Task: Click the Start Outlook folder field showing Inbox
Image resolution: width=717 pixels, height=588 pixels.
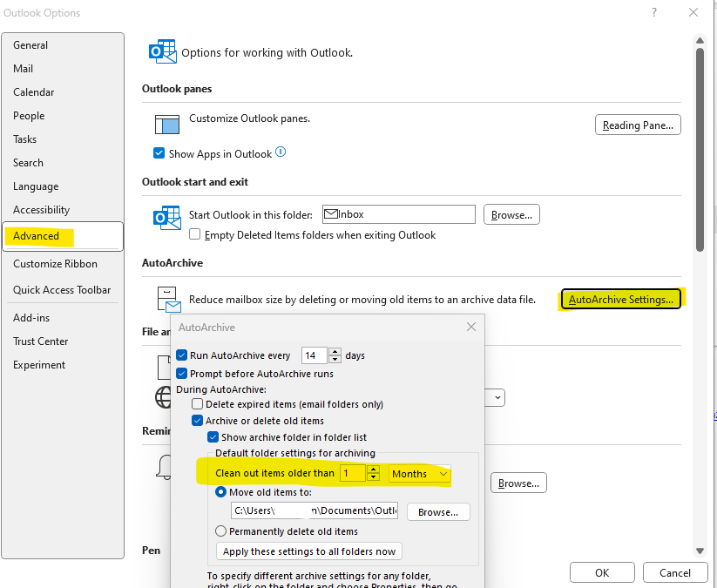Action: [x=399, y=214]
